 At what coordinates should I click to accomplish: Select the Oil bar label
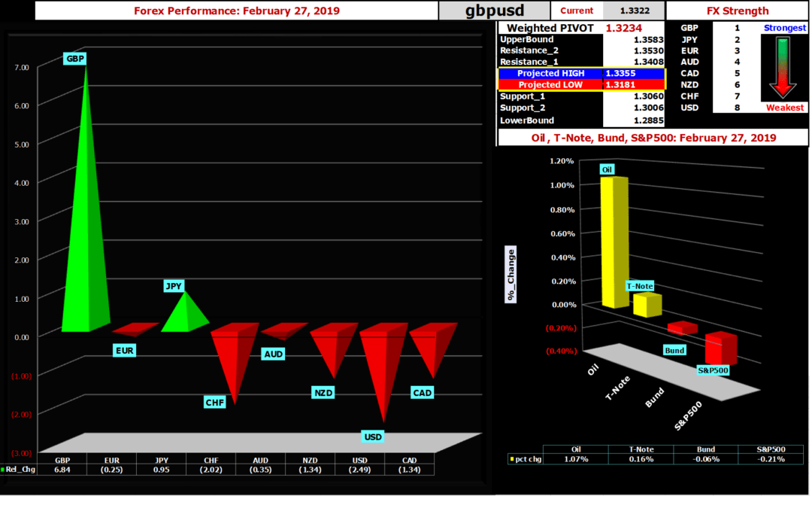[607, 169]
